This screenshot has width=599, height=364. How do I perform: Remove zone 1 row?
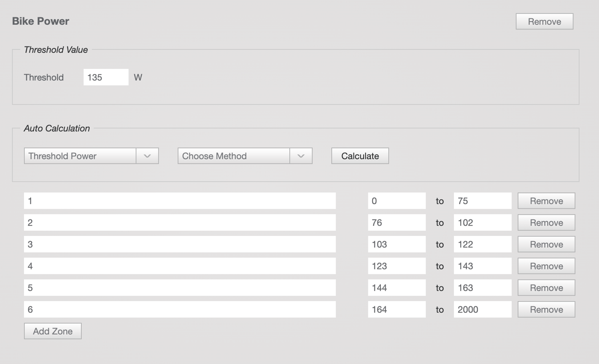coord(546,201)
